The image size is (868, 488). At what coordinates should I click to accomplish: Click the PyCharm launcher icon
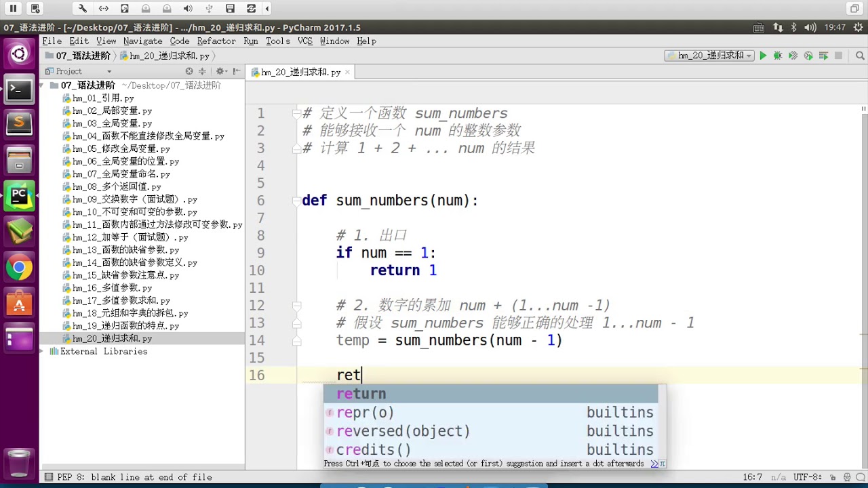click(19, 197)
